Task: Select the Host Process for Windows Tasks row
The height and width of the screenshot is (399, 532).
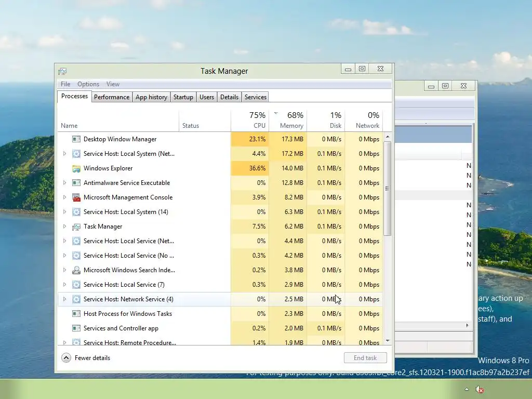Action: pos(220,314)
